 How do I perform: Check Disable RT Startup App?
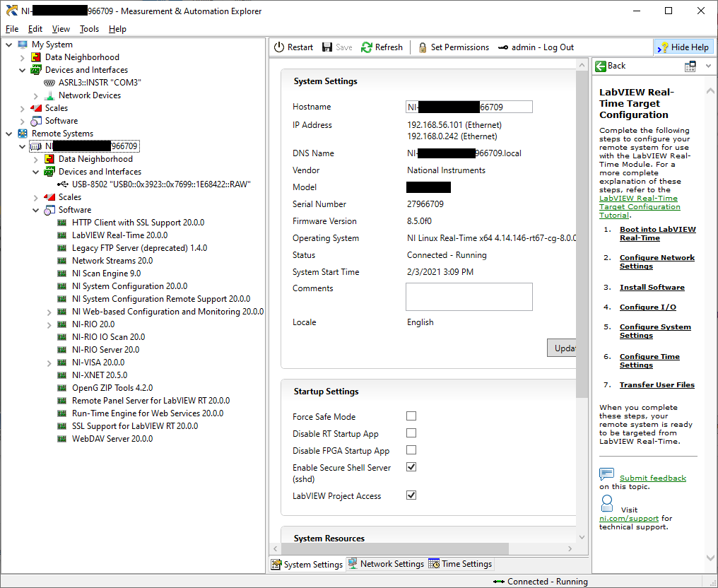tap(411, 433)
